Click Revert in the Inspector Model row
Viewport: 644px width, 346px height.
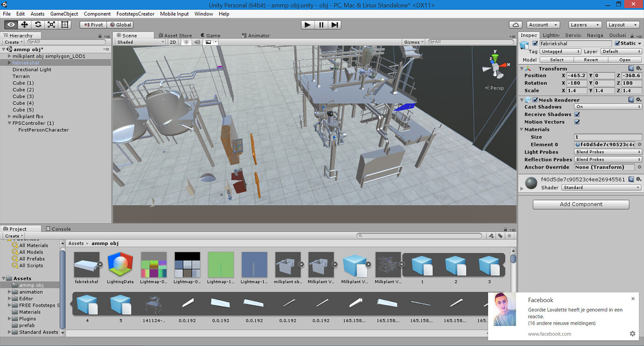[591, 60]
